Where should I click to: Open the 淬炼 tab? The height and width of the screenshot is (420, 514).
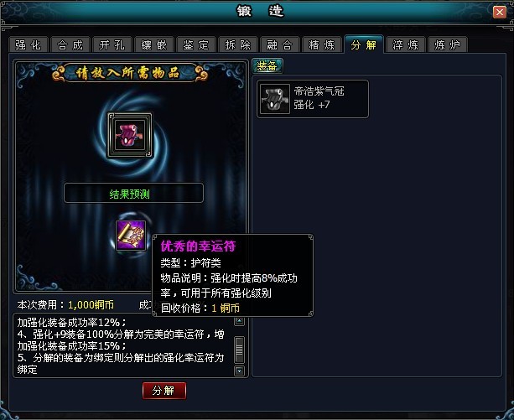click(406, 44)
